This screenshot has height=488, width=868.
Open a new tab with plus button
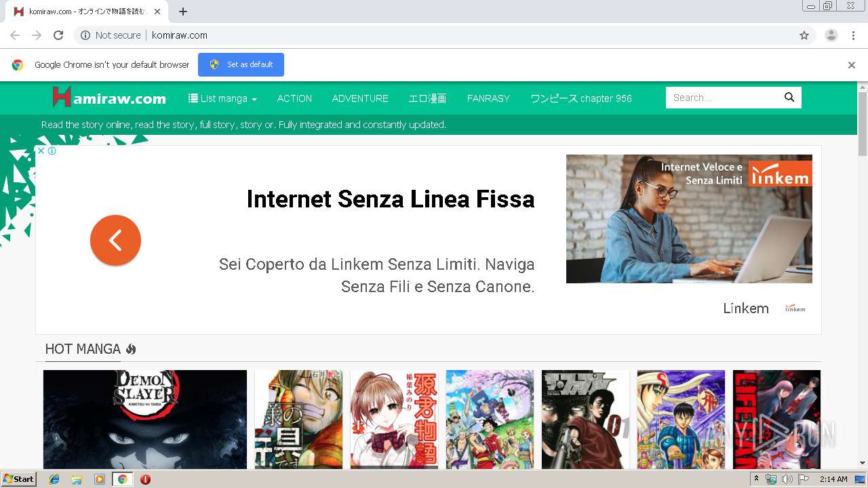click(x=183, y=12)
